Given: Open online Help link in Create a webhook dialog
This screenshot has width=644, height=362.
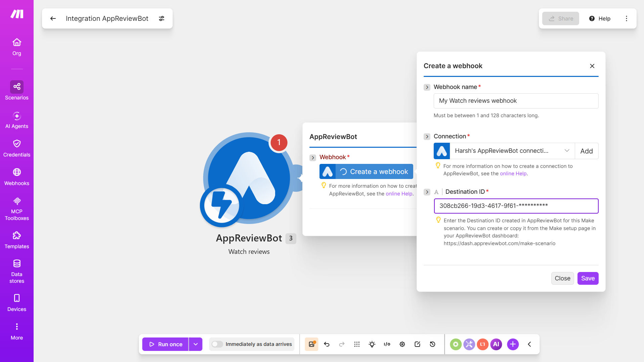Looking at the screenshot, I should point(513,174).
